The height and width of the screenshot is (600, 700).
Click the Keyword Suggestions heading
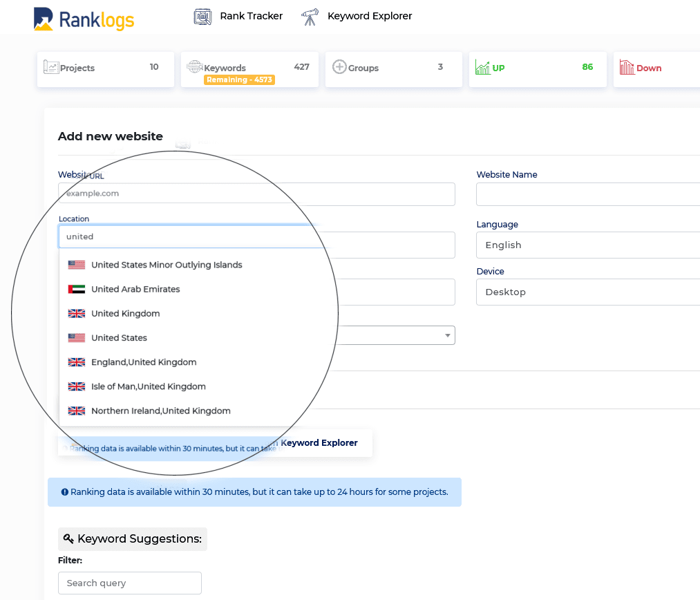(x=133, y=539)
